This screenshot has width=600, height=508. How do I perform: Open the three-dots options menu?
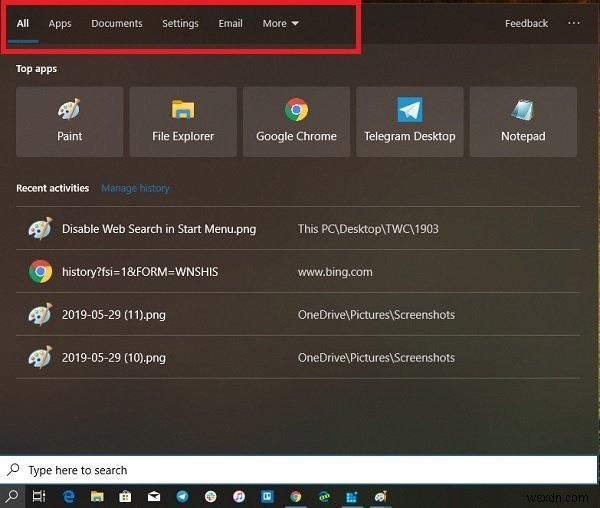pos(574,23)
